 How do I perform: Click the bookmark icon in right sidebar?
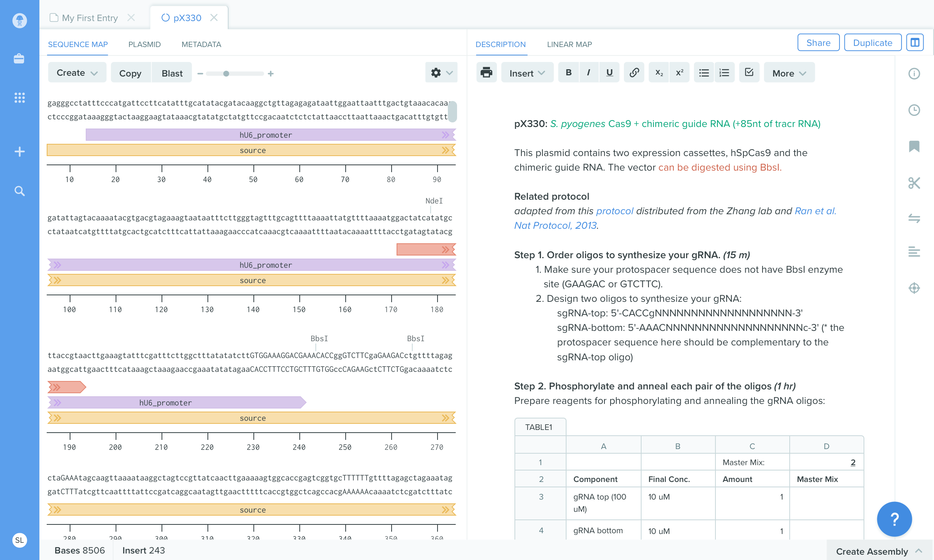914,146
